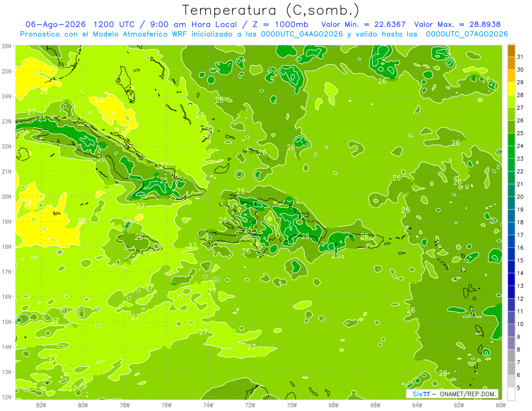Pick the teal 19-20 legend swatch
Viewport: 532px width, 411px height.
pos(511,203)
